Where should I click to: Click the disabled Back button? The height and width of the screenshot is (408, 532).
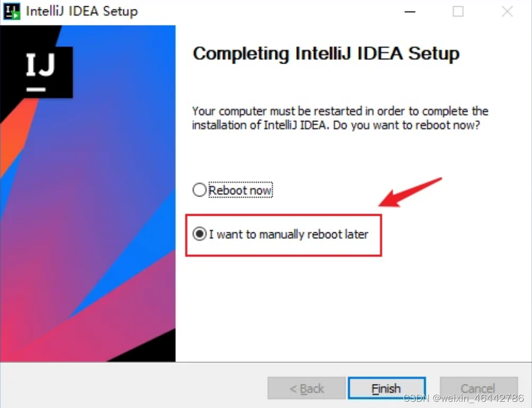coord(306,388)
